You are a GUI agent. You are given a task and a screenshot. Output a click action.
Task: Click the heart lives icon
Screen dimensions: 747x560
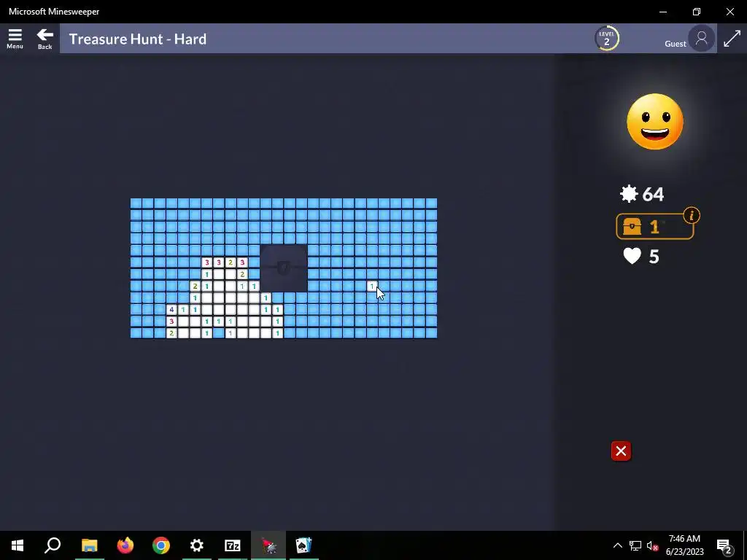632,256
